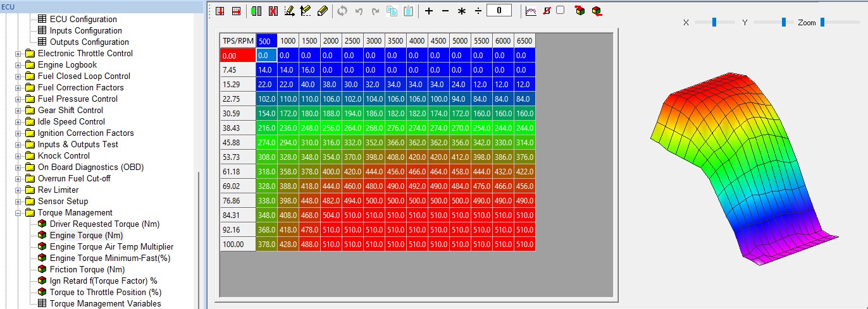This screenshot has height=309, width=868.
Task: Expand the Fuel Correction Factors folder
Action: (x=18, y=88)
